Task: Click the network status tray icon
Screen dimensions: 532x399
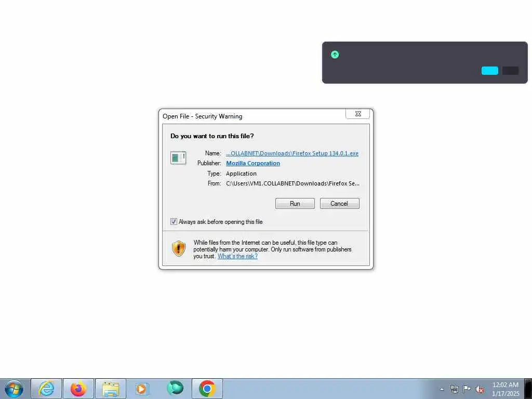Action: (x=455, y=389)
